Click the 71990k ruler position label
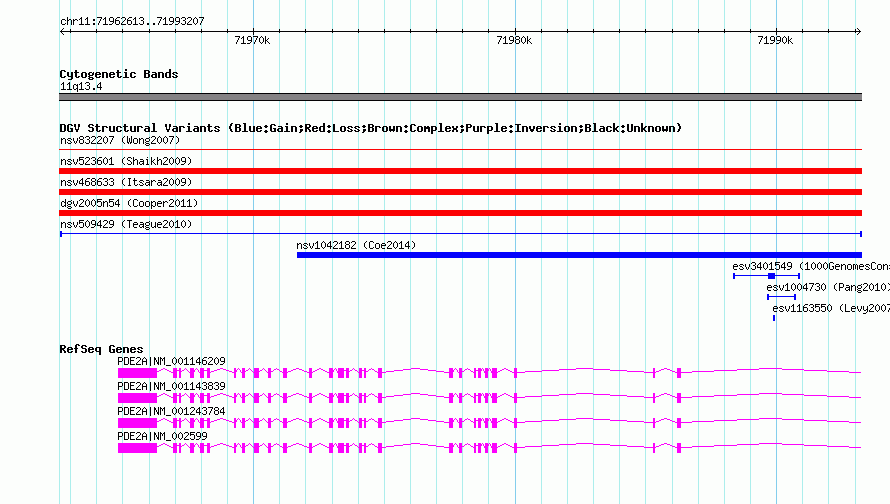Viewport: 890px width, 504px height. 775,40
